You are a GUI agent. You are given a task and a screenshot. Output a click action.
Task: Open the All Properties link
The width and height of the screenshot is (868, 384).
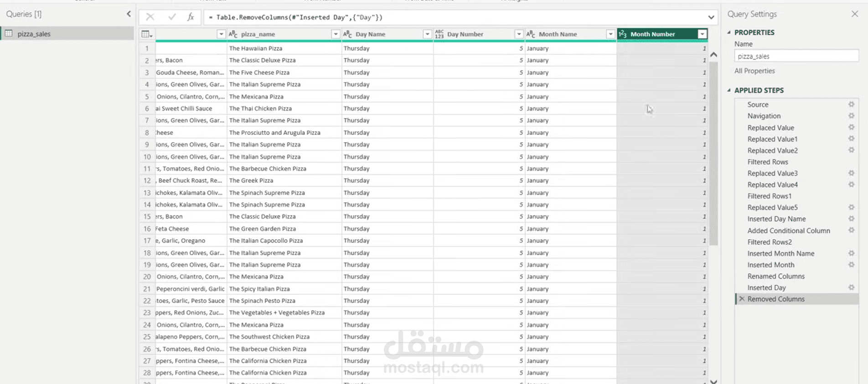754,71
